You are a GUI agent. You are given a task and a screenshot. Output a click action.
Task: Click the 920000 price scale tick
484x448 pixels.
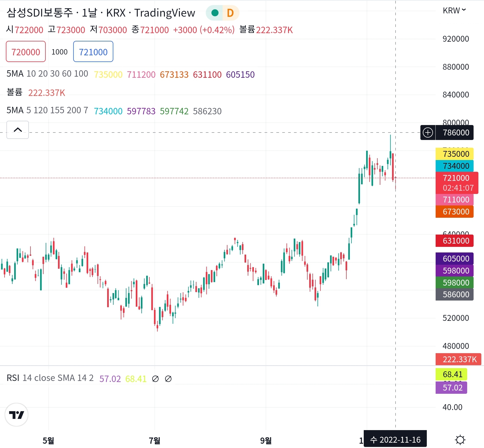click(456, 39)
